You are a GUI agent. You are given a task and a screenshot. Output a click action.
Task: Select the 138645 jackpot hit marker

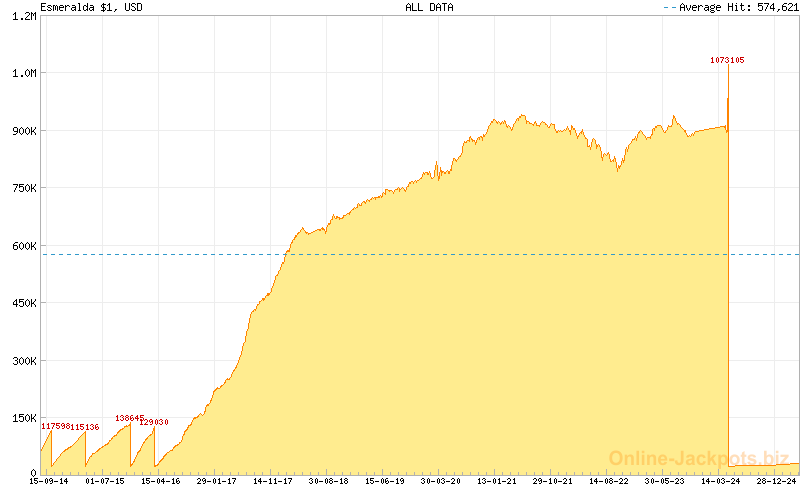130,418
